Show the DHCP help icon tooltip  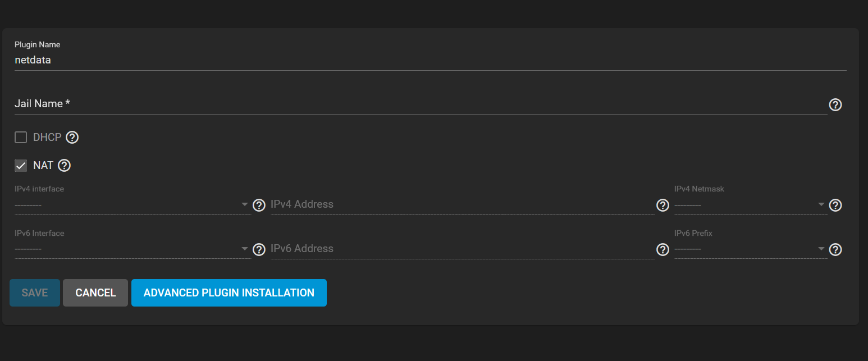coord(72,137)
